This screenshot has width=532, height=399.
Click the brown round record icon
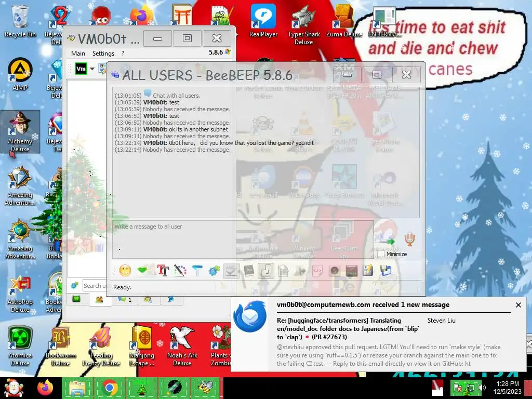pos(335,271)
